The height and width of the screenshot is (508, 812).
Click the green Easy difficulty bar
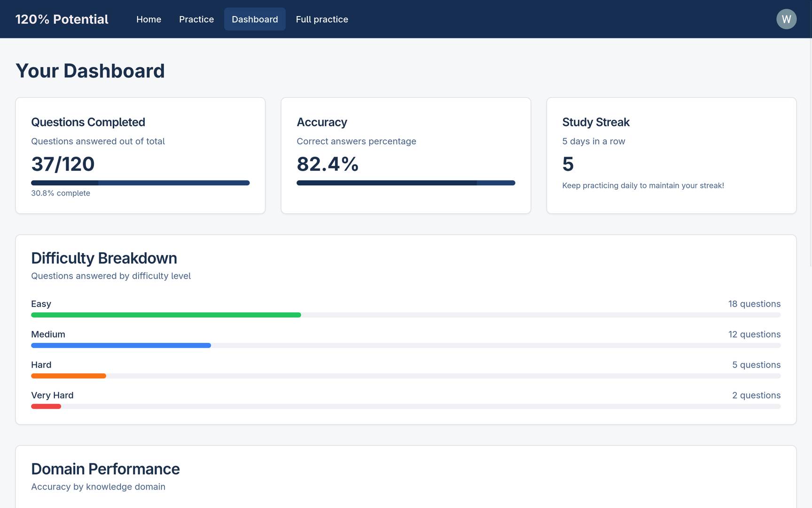pos(166,315)
